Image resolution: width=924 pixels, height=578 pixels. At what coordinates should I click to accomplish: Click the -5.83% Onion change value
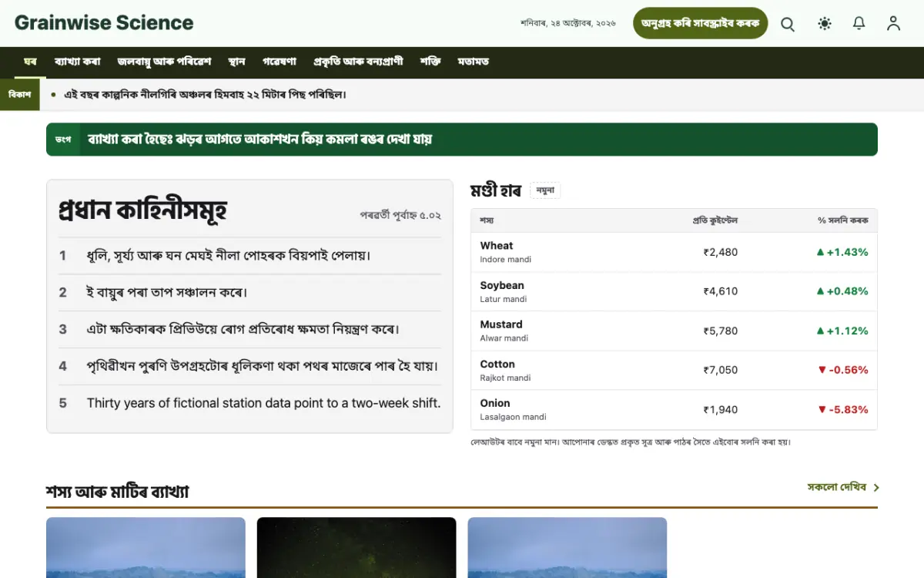[x=842, y=409]
